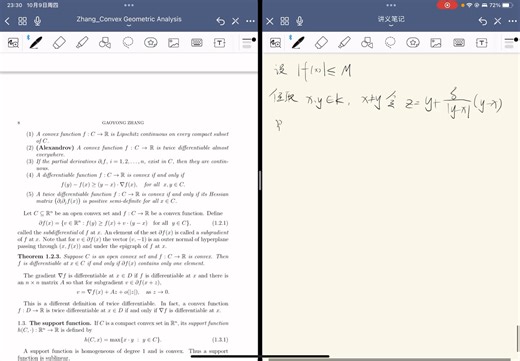The height and width of the screenshot is (361, 520).
Task: Open the more options menu in 讲义笔记 window
Action: click(513, 21)
